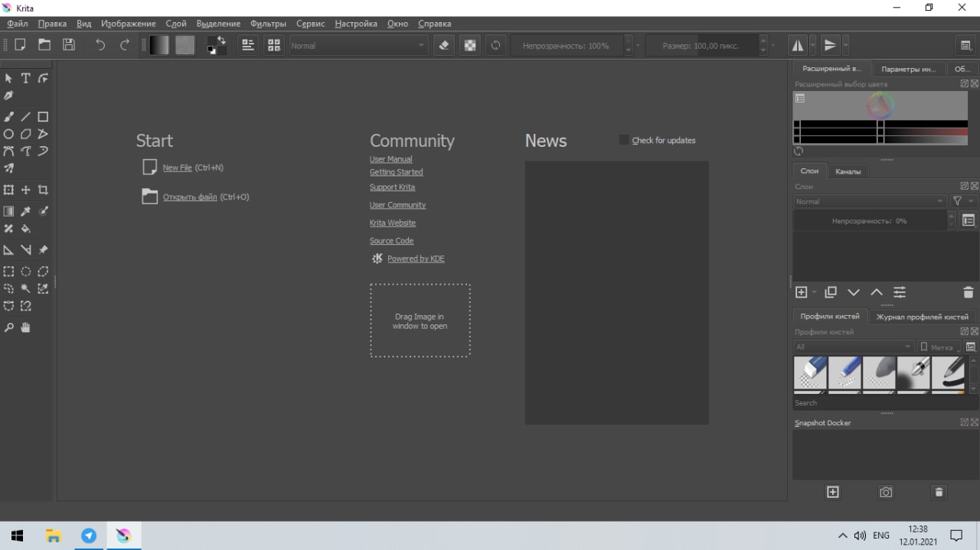Adjust the brush Размер size slider
This screenshot has width=980, height=550.
pos(701,45)
